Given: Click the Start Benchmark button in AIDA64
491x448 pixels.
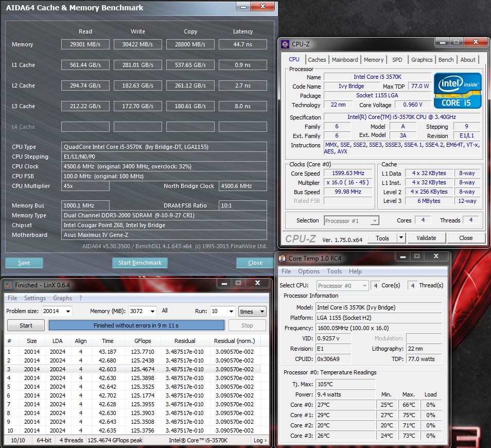Looking at the screenshot, I should tap(139, 263).
